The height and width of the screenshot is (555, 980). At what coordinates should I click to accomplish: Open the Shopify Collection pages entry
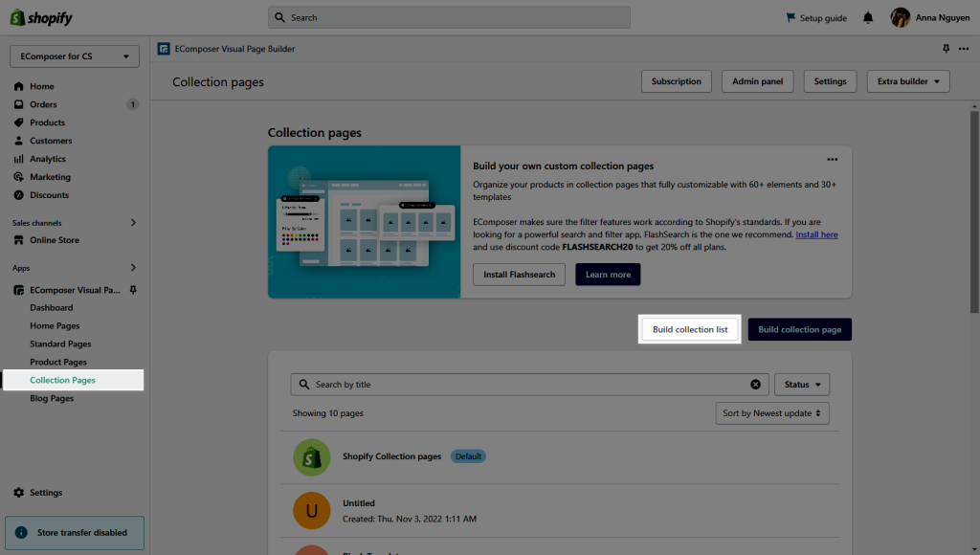(x=391, y=456)
